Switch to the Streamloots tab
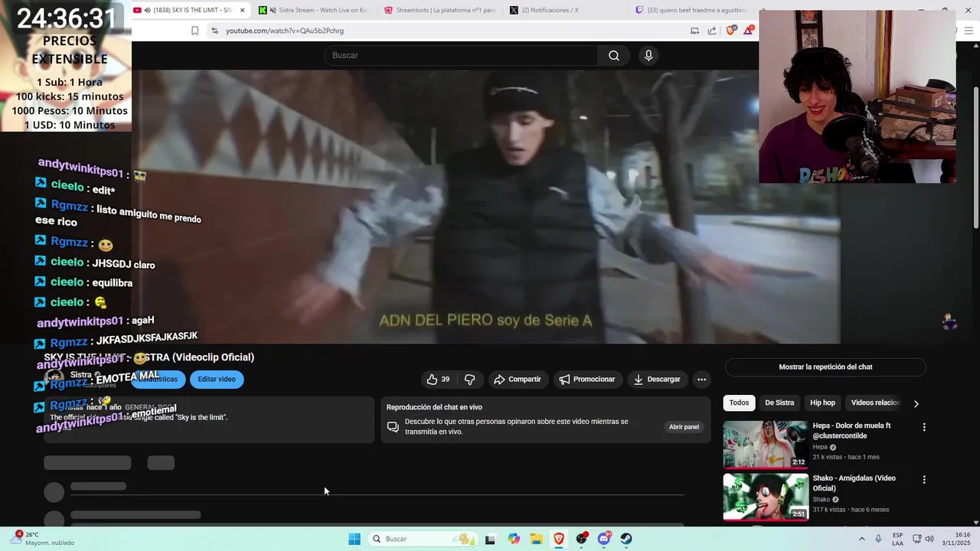This screenshot has height=551, width=980. click(x=439, y=10)
